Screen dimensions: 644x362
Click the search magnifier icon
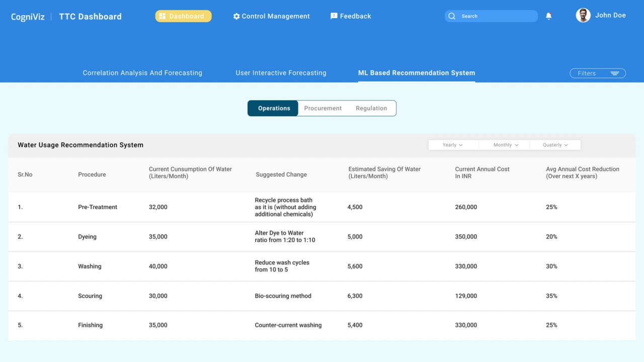(x=451, y=16)
